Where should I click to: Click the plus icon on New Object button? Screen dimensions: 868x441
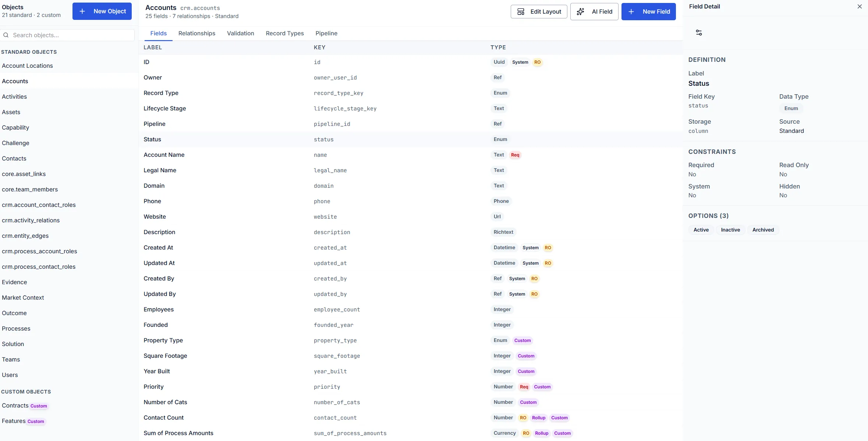click(82, 11)
